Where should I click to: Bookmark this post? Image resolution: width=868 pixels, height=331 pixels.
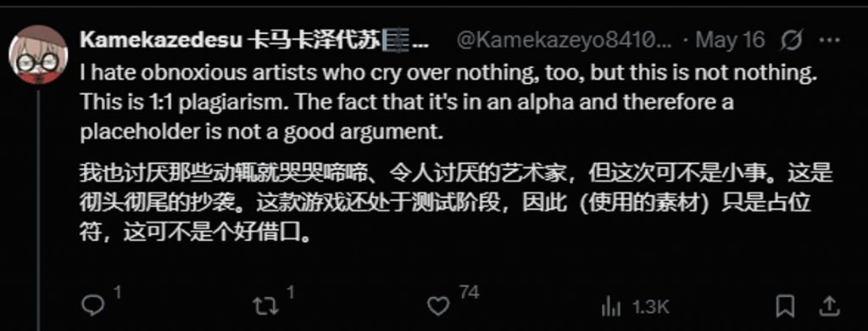(785, 306)
